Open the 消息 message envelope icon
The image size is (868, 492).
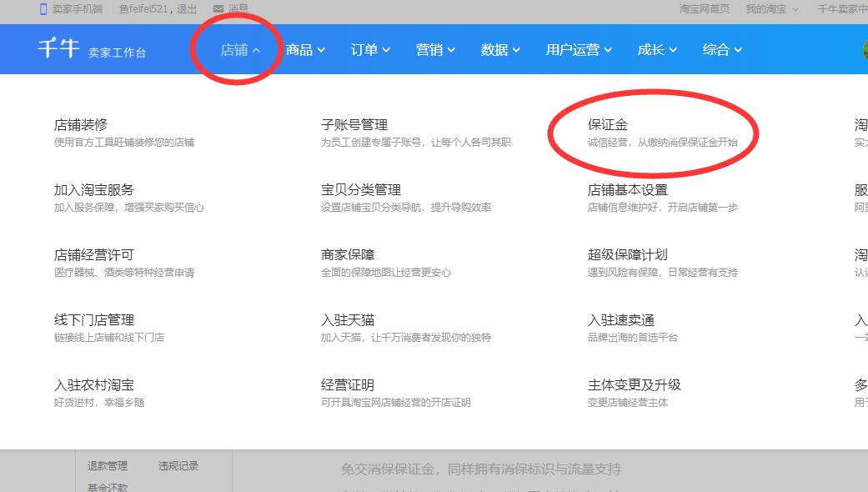click(x=220, y=9)
